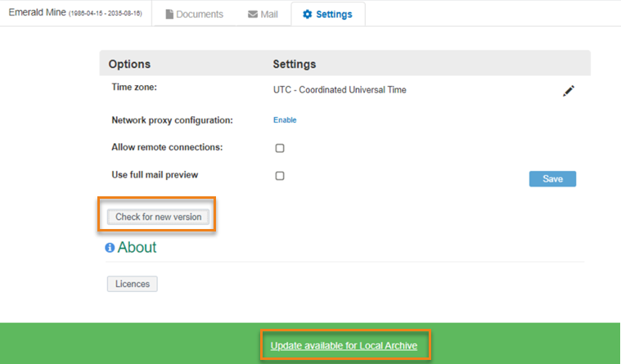Screen dimensions: 621x364
Task: Follow Update available for Local Archive link
Action: [x=344, y=346]
